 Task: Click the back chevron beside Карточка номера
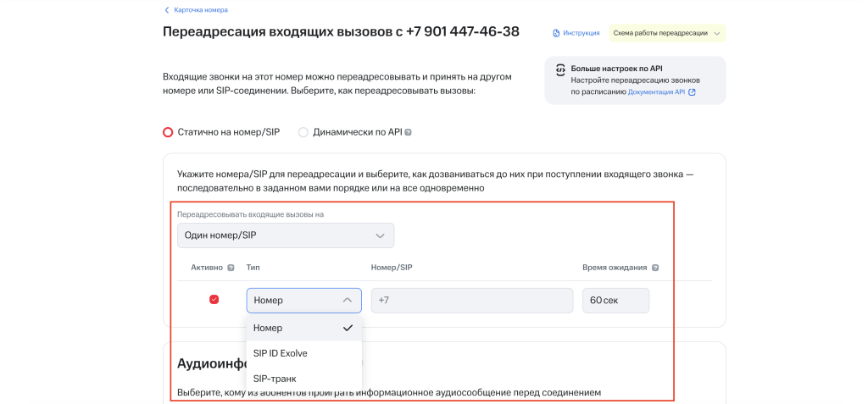click(x=167, y=10)
